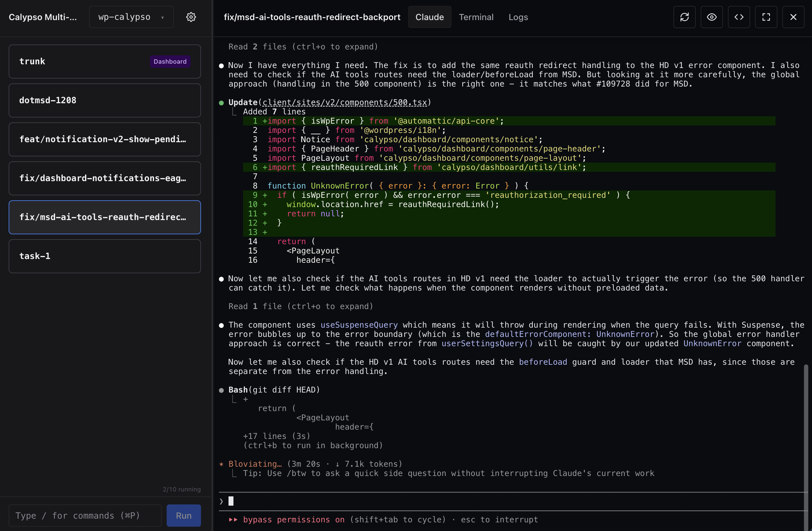Open the dotmsd-1208 worktree

(105, 100)
